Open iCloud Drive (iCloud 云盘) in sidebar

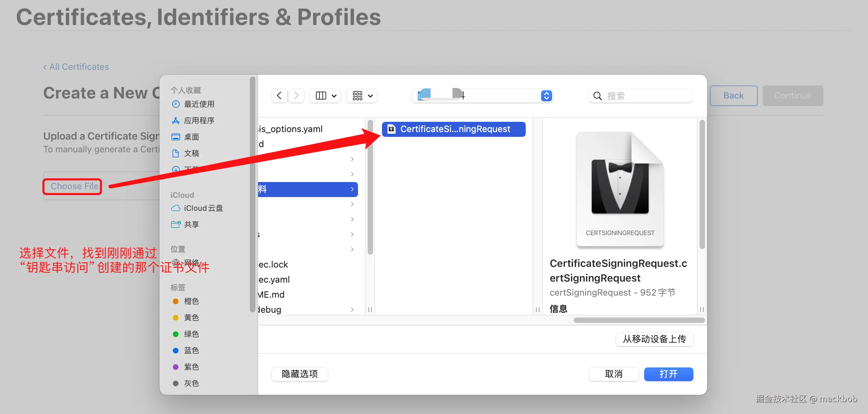tap(203, 208)
